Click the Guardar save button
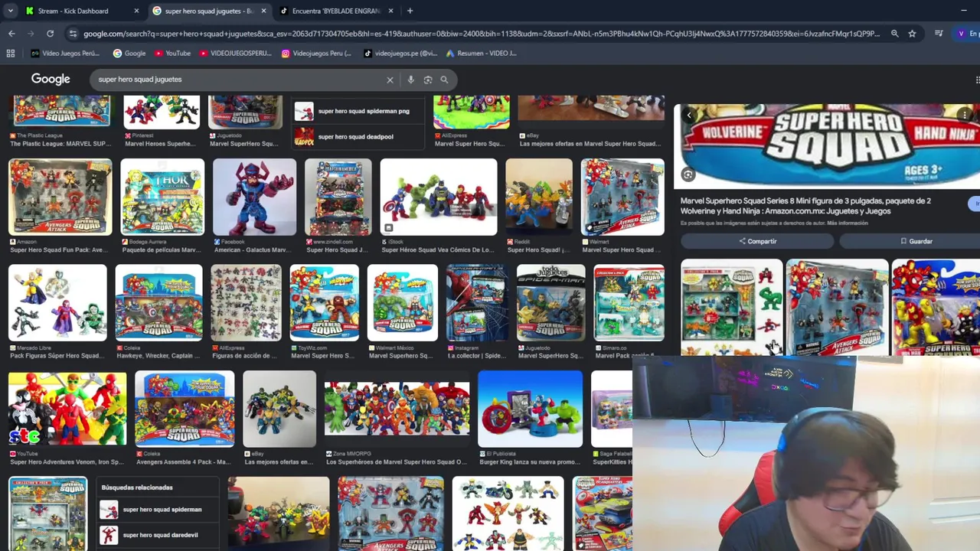Viewport: 980px width, 551px height. [911, 241]
